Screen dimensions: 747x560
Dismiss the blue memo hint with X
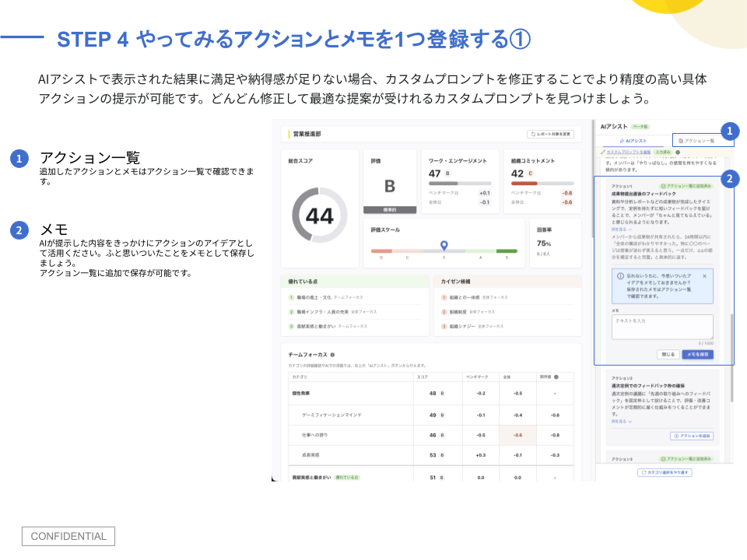click(705, 275)
